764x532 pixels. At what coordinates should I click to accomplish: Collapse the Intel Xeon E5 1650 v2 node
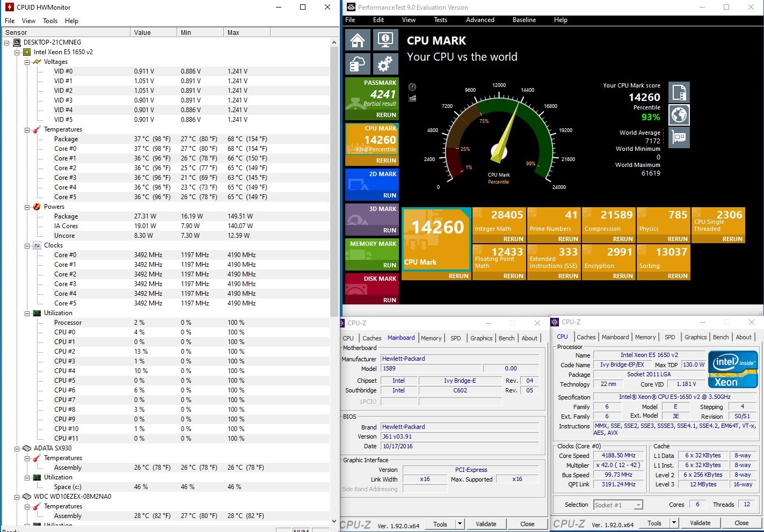[17, 52]
